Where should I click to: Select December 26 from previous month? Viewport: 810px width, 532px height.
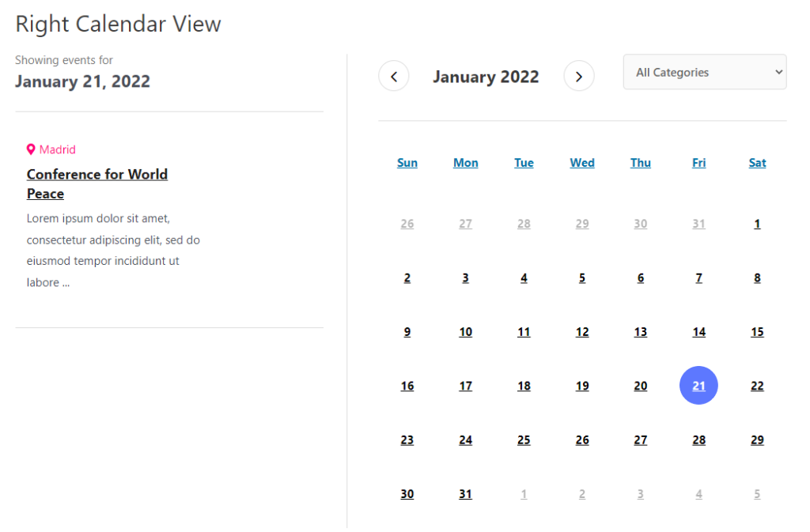point(407,224)
